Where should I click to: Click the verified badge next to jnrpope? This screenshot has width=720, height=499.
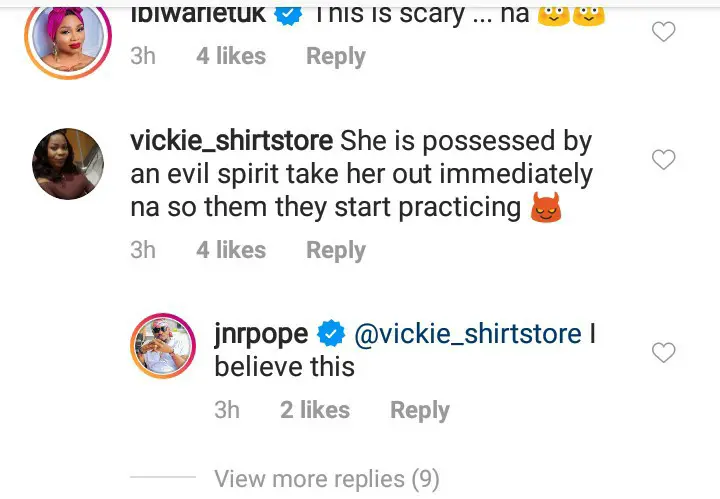331,333
